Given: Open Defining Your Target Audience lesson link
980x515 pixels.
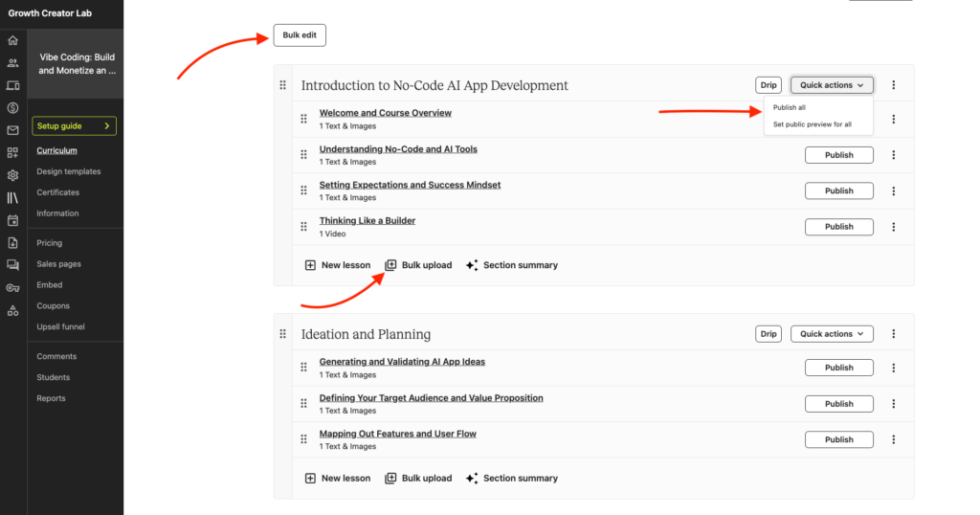Looking at the screenshot, I should click(432, 398).
